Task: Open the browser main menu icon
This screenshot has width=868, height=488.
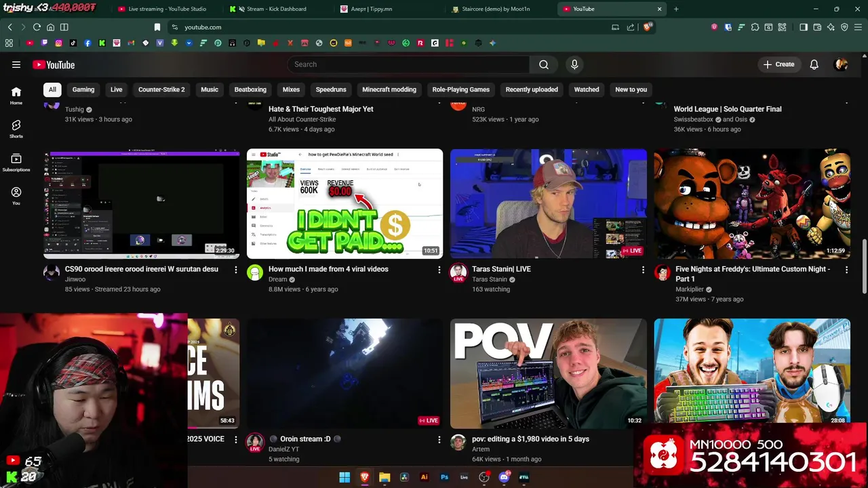Action: (x=858, y=27)
